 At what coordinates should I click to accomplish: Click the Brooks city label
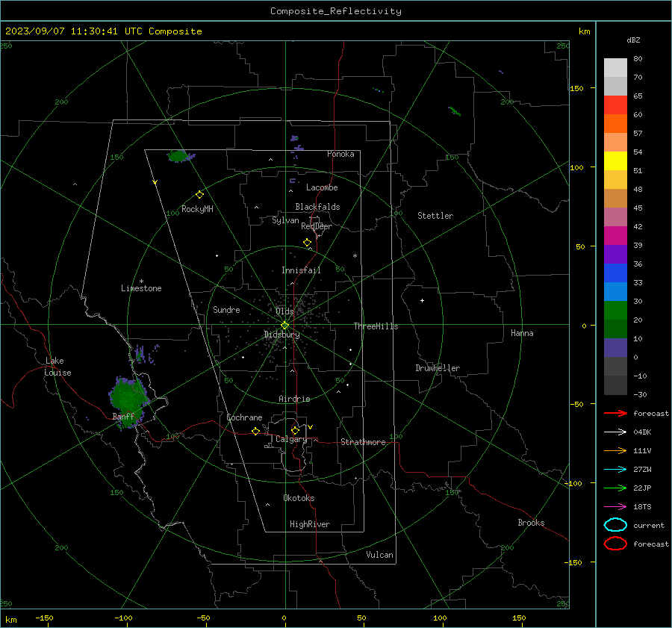pyautogui.click(x=531, y=523)
